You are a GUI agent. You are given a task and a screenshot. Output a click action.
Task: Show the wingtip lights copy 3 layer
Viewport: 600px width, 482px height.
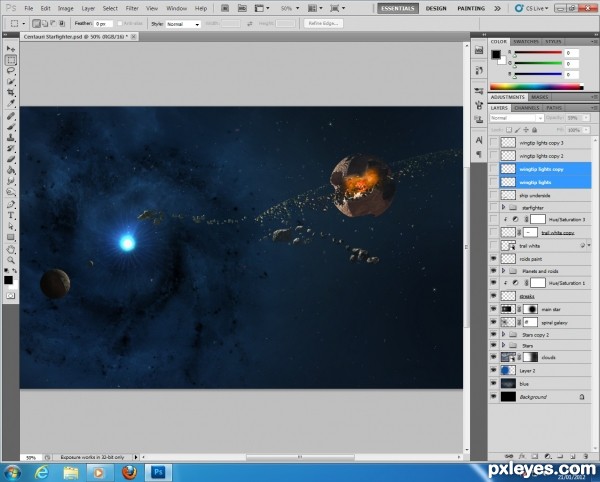pos(494,143)
